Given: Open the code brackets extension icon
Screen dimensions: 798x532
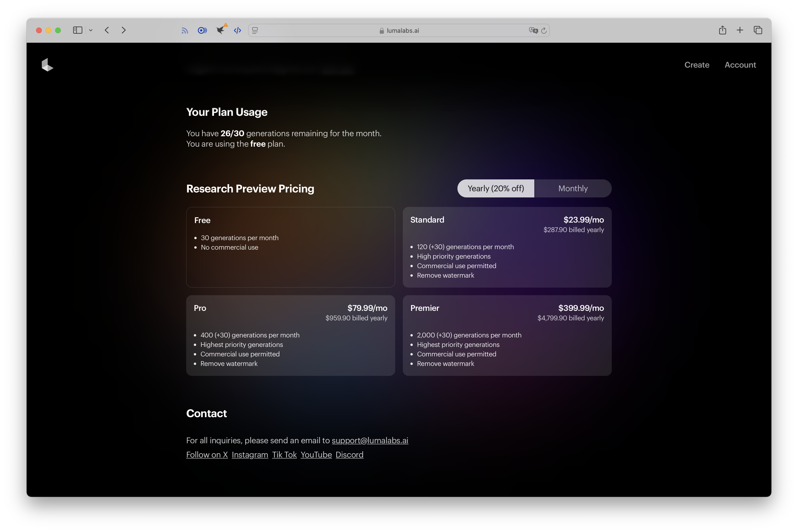Looking at the screenshot, I should coord(237,31).
